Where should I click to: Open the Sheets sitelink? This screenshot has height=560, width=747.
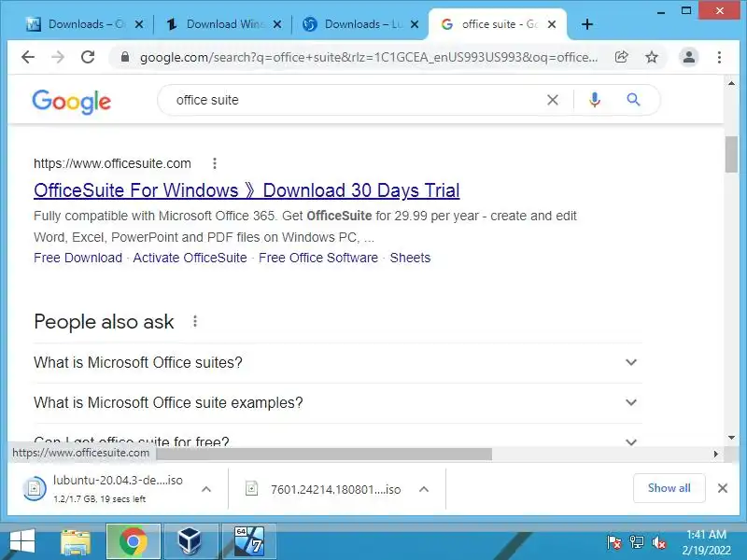click(410, 258)
